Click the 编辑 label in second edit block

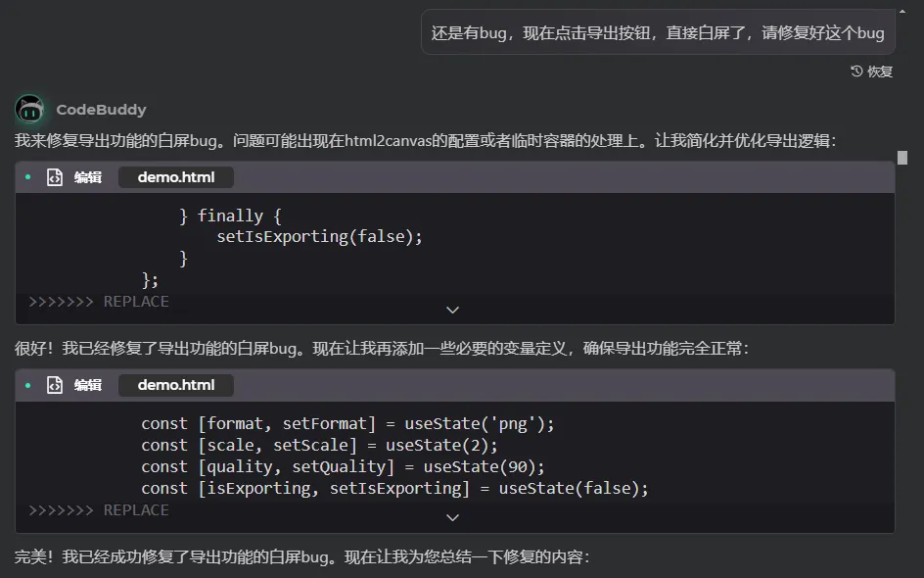[88, 385]
